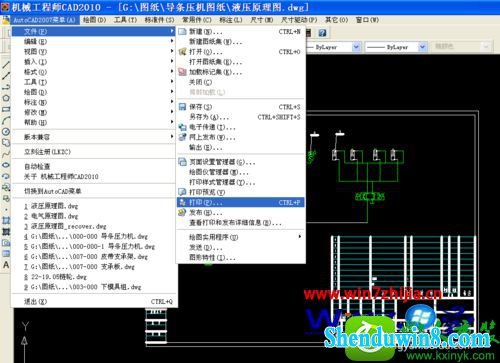
Task: Click the eTransmit icon beside 电子传递
Action: point(182,127)
